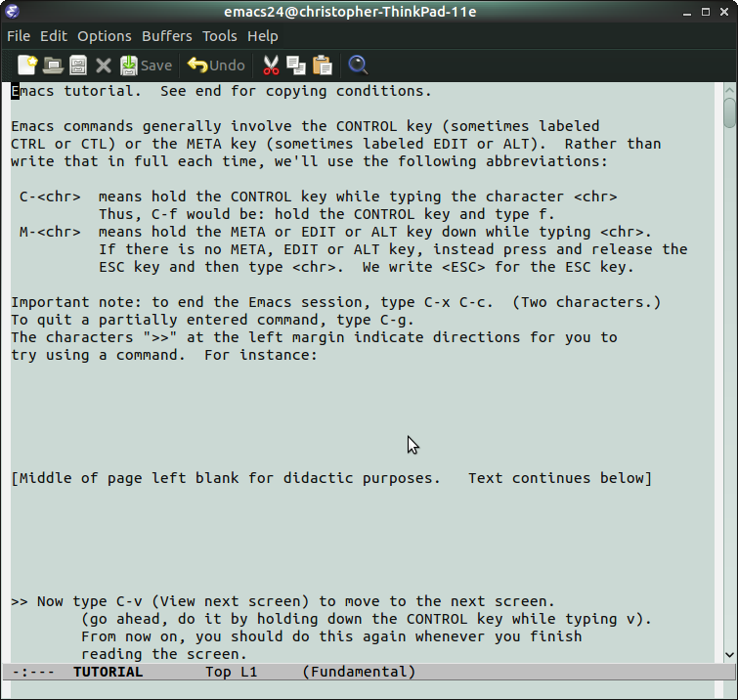Open an existing file via the folder icon
Viewport: 738px width, 700px height.
pos(53,65)
